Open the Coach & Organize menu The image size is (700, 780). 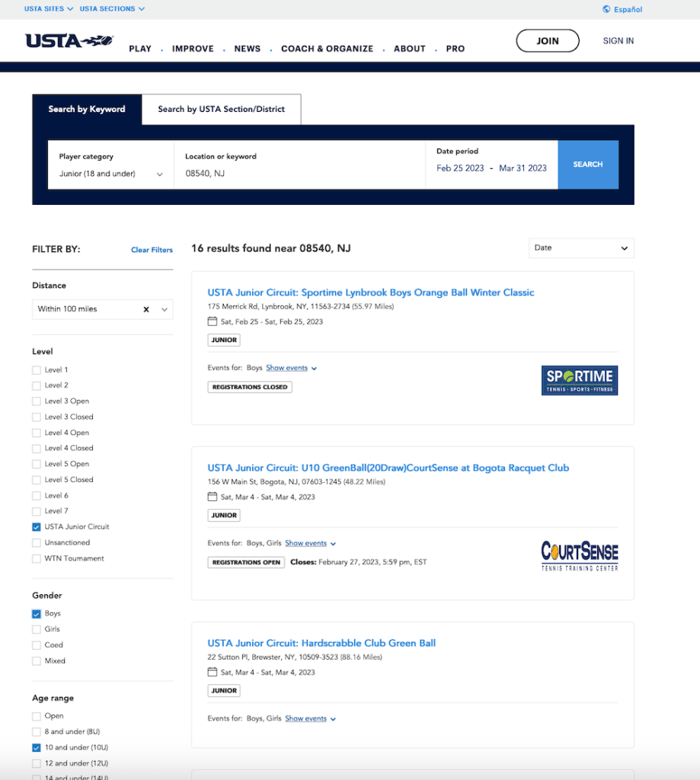pyautogui.click(x=327, y=49)
